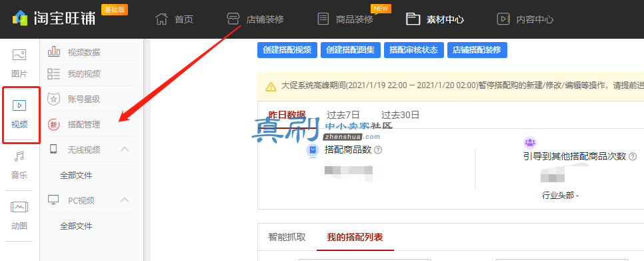Collapse the 无线视频 section chevron
This screenshot has height=261, width=644.
(125, 150)
